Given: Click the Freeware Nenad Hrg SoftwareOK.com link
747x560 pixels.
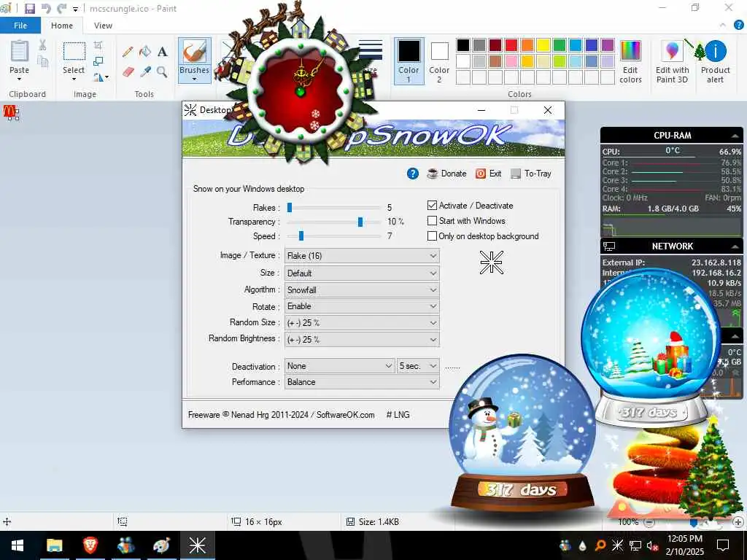Looking at the screenshot, I should click(281, 415).
